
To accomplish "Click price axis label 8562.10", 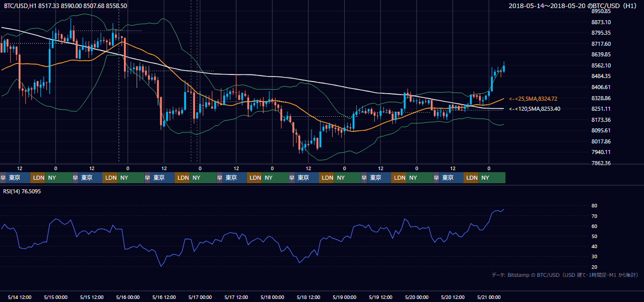I will pyautogui.click(x=601, y=65).
